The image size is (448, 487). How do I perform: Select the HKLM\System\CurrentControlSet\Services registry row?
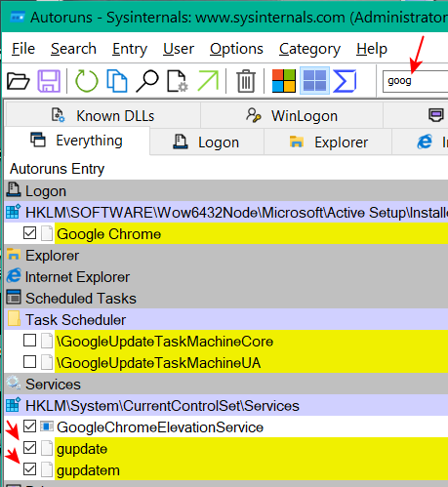[x=226, y=406]
